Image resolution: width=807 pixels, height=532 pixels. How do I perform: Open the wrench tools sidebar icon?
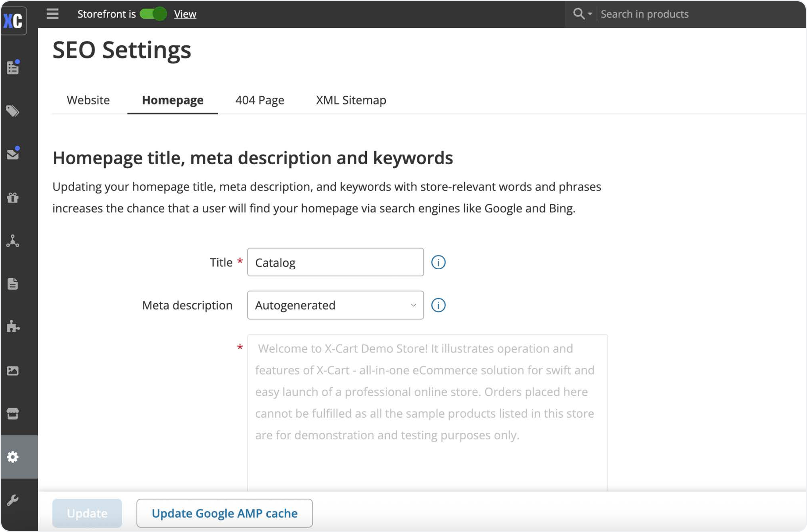click(x=13, y=500)
